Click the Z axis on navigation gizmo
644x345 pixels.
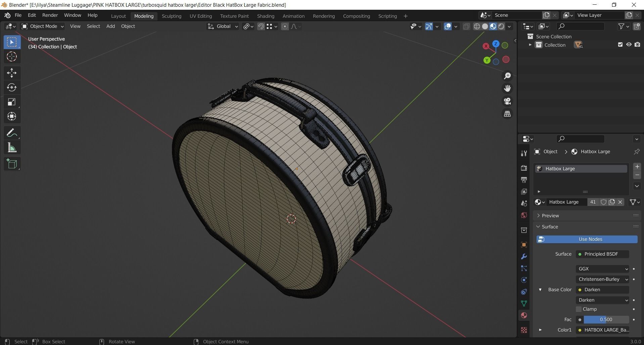496,44
